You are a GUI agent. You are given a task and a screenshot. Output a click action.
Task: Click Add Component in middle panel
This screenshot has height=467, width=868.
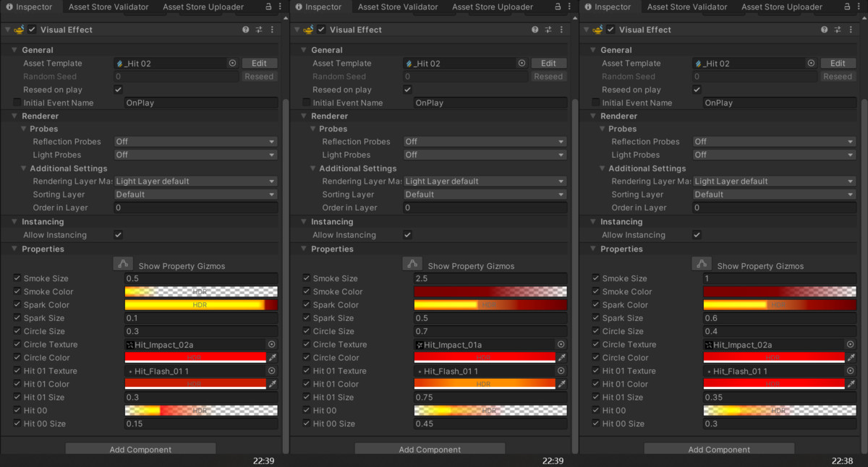tap(430, 449)
